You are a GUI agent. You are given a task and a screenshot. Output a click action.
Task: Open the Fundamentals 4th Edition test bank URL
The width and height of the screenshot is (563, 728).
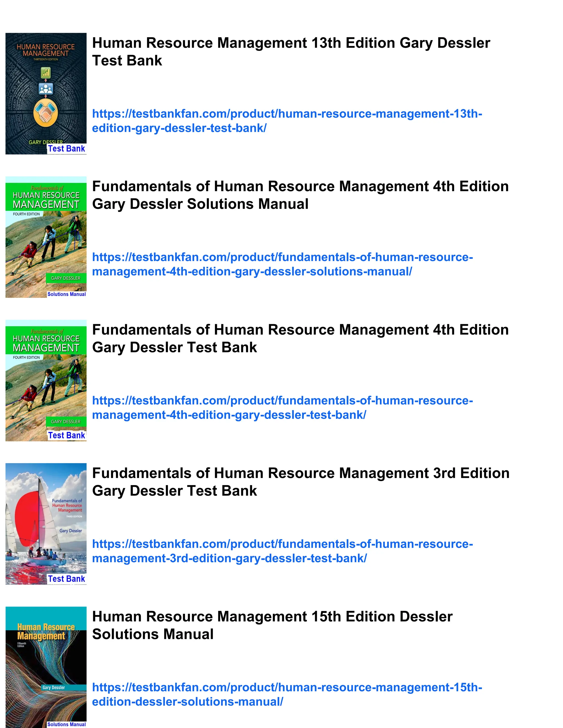click(x=283, y=408)
